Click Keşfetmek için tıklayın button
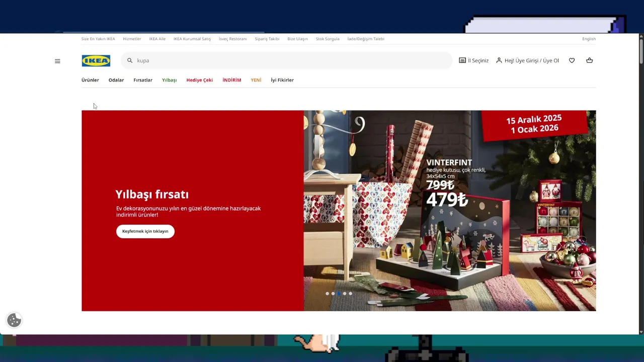 145,231
